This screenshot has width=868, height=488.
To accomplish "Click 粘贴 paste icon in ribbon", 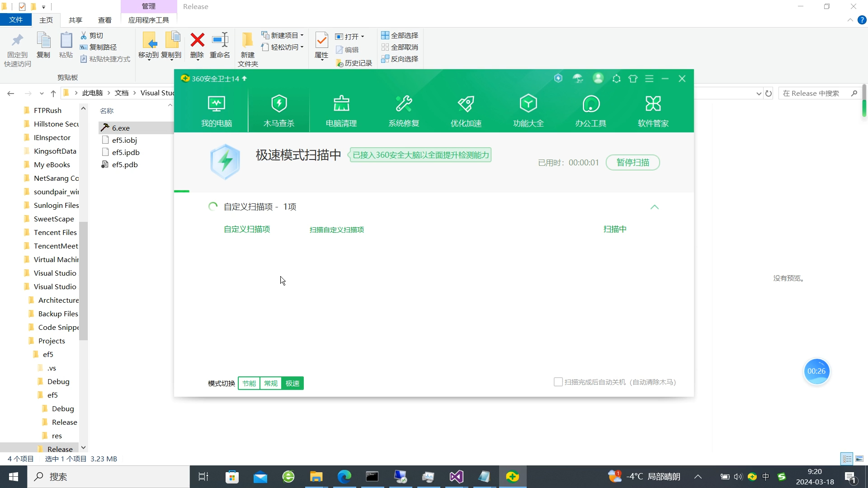I will 66,45.
